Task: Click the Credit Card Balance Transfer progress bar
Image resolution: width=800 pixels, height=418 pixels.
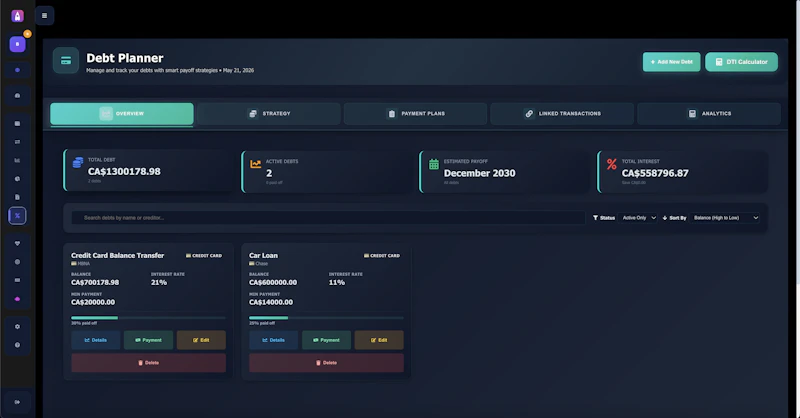Action: click(148, 318)
